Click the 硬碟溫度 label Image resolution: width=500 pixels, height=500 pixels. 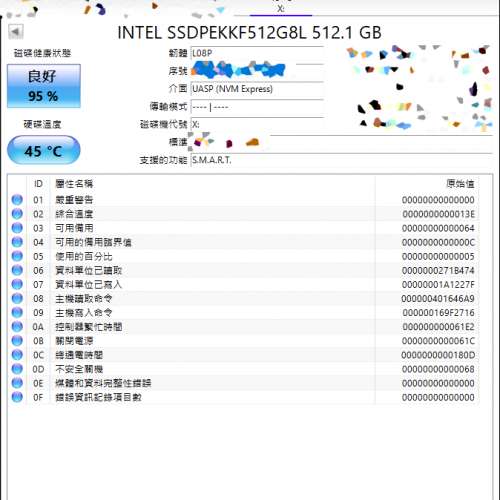click(42, 124)
